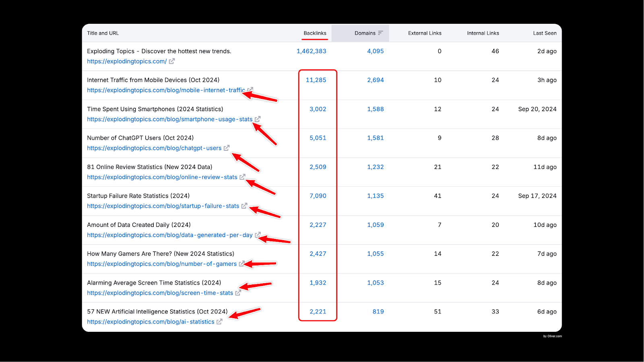Open external link icon beside mobile-internet-traffic URL
The height and width of the screenshot is (362, 644).
pos(250,90)
